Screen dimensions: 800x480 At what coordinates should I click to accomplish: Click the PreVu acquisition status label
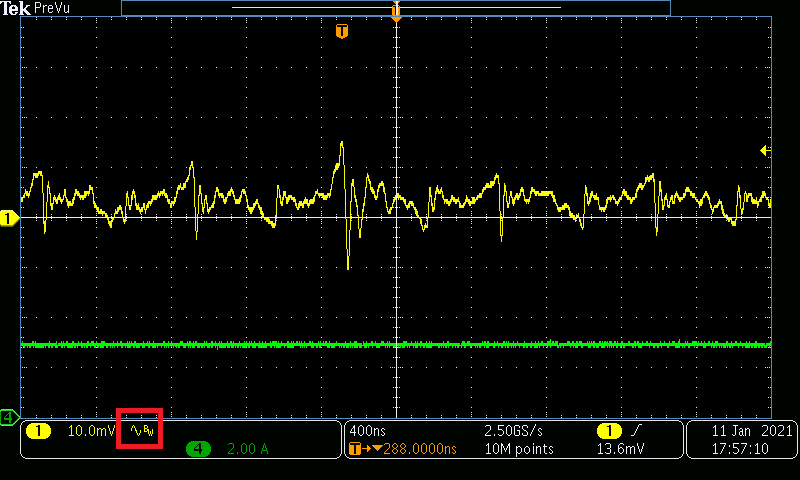pyautogui.click(x=49, y=8)
